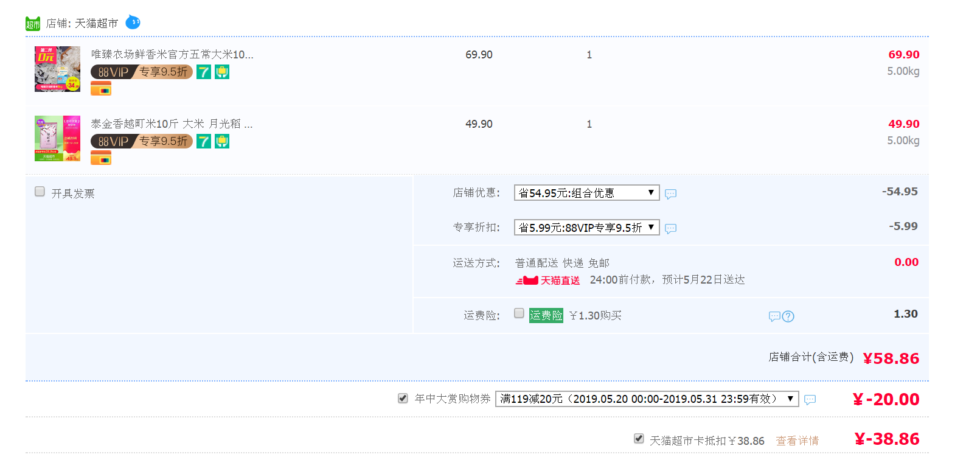Open the 唯臻农场鲜香米 product title link
The height and width of the screenshot is (457, 980).
[x=172, y=55]
